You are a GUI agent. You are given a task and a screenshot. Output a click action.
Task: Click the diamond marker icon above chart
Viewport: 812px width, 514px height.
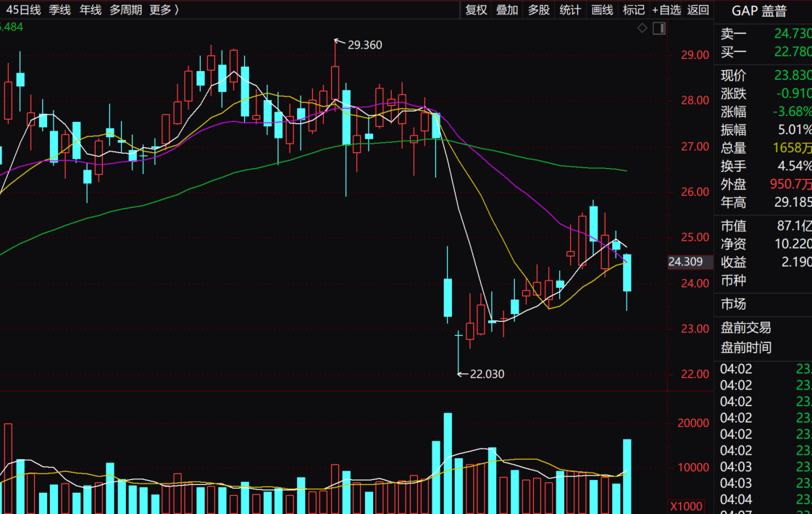pyautogui.click(x=642, y=28)
